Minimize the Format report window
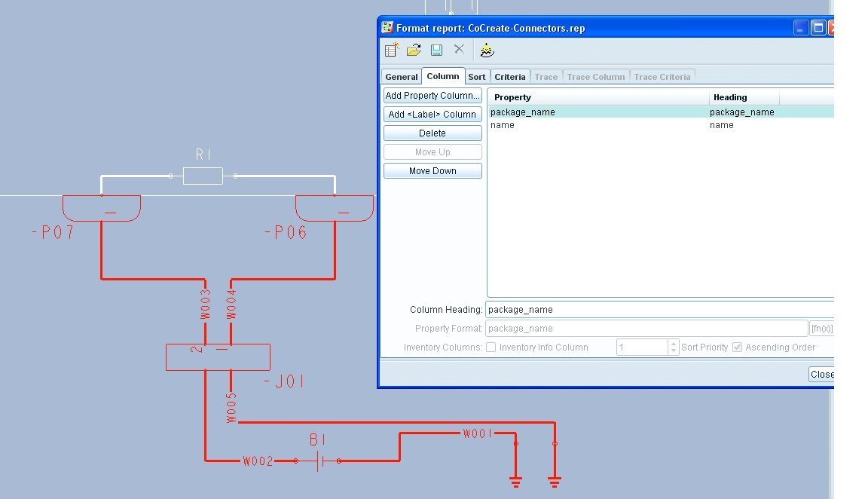The image size is (868, 499). [800, 28]
